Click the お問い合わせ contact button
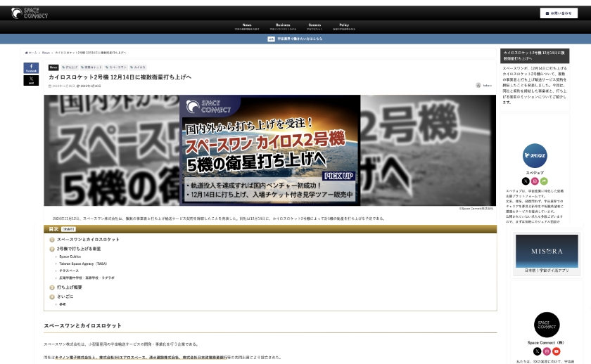This screenshot has width=591, height=364. 559,13
